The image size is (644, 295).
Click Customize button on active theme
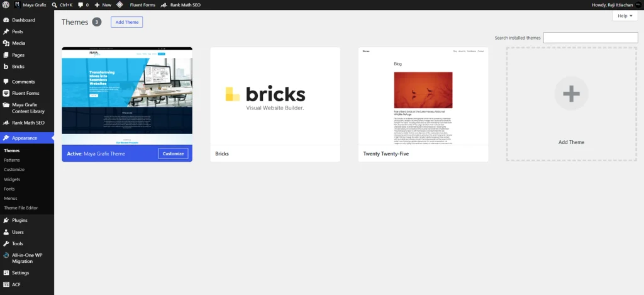pyautogui.click(x=174, y=153)
